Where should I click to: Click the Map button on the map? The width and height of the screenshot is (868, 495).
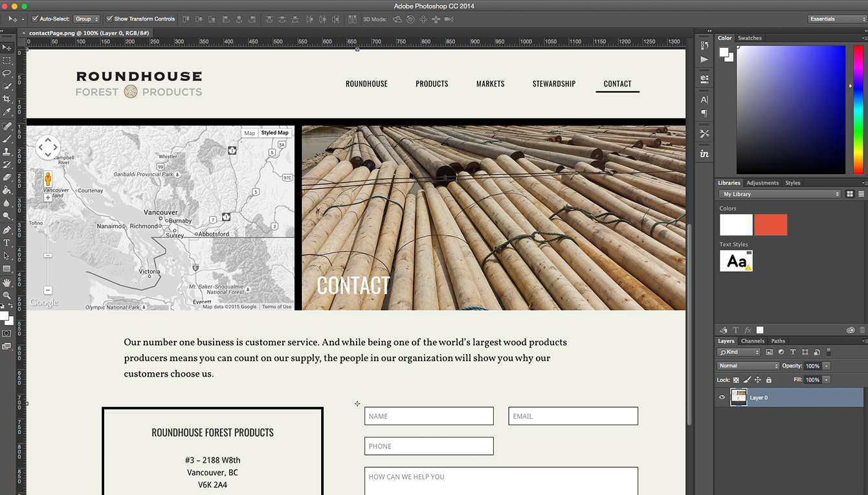249,133
